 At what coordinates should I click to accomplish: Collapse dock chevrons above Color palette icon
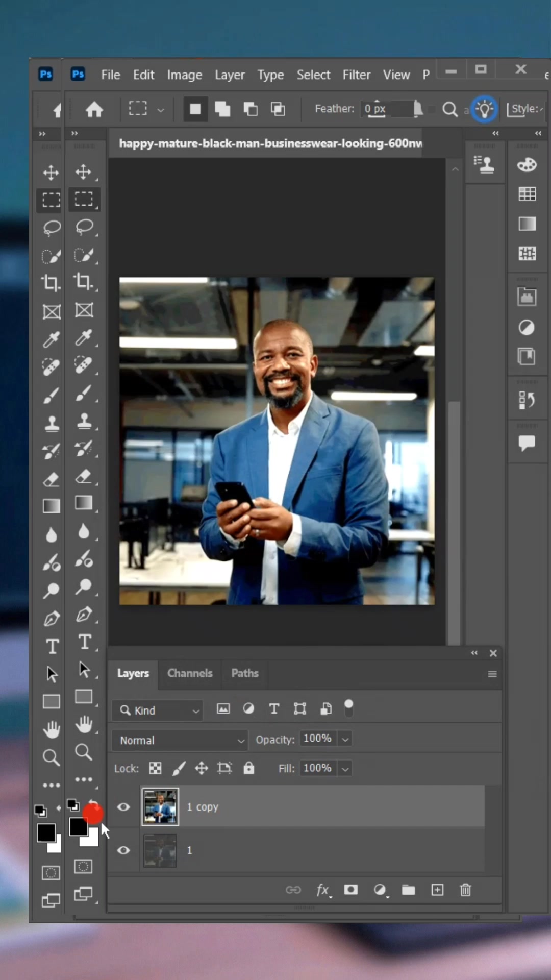click(x=538, y=133)
